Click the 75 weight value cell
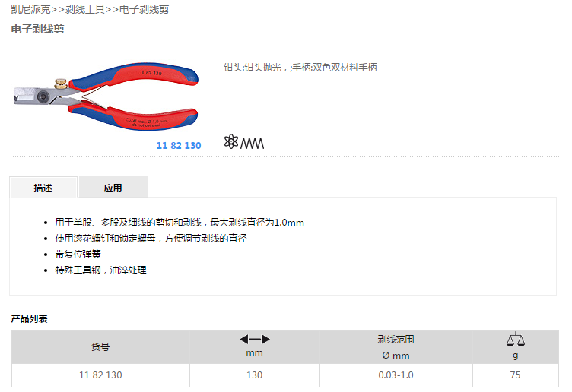Image resolution: width=572 pixels, height=392 pixels. 516,375
